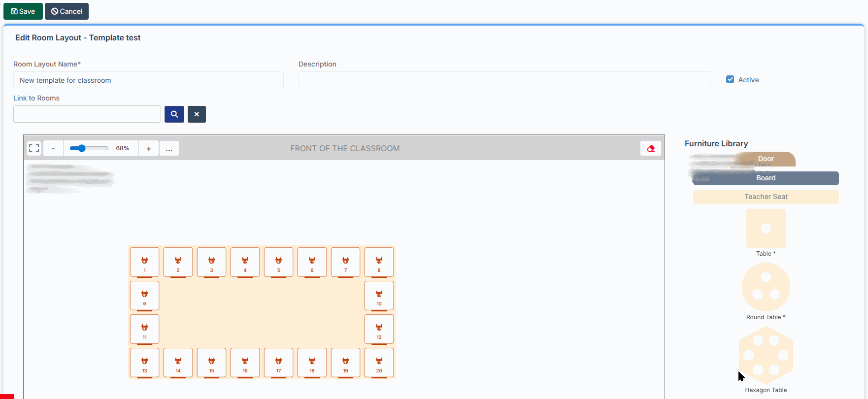Select seat number 20 on the layout
Viewport: 868px width, 399px height.
[x=379, y=363]
